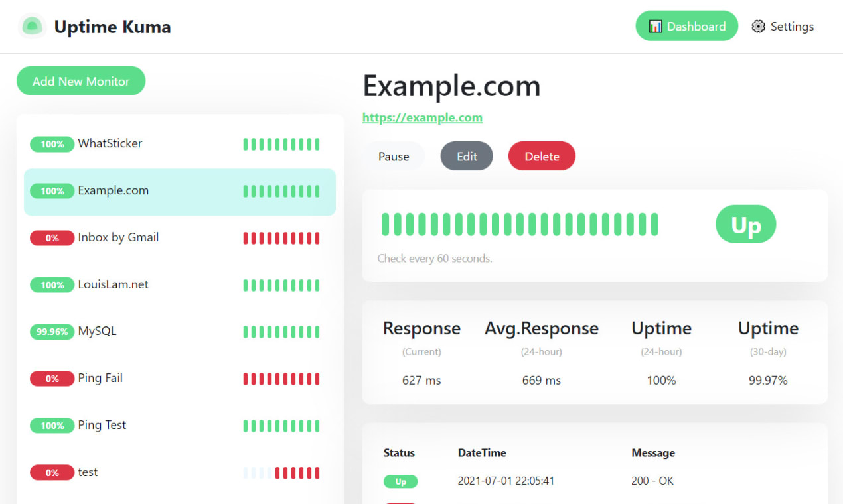Pause the Example.com monitor
Viewport: 843px width, 504px height.
pyautogui.click(x=394, y=157)
